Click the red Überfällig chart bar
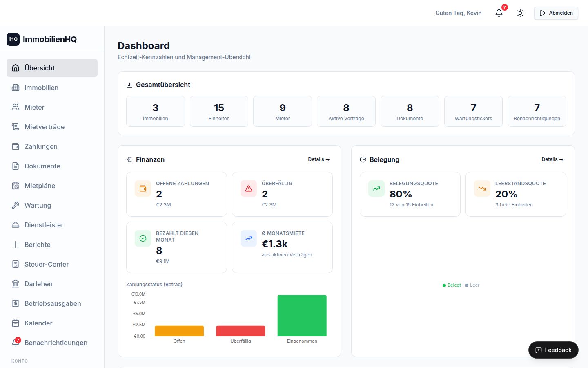Viewport: 588px width, 368px height. [x=241, y=331]
